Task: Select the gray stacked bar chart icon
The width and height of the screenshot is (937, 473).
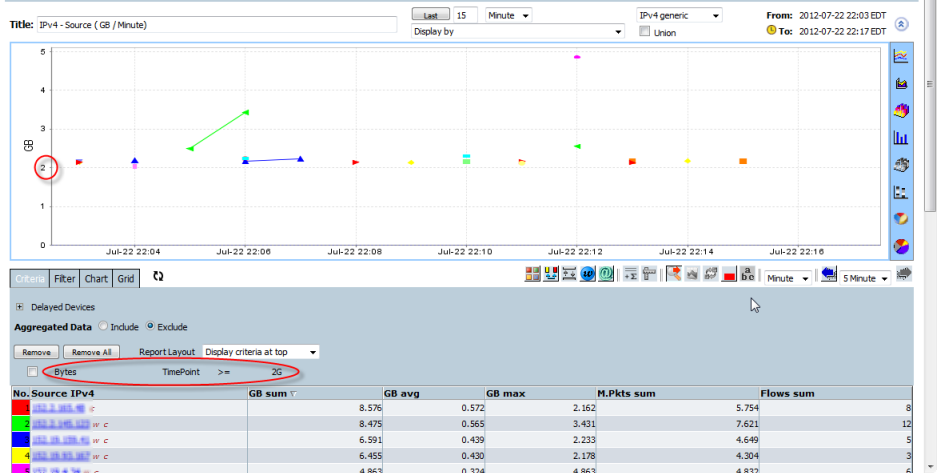Action: pyautogui.click(x=901, y=192)
